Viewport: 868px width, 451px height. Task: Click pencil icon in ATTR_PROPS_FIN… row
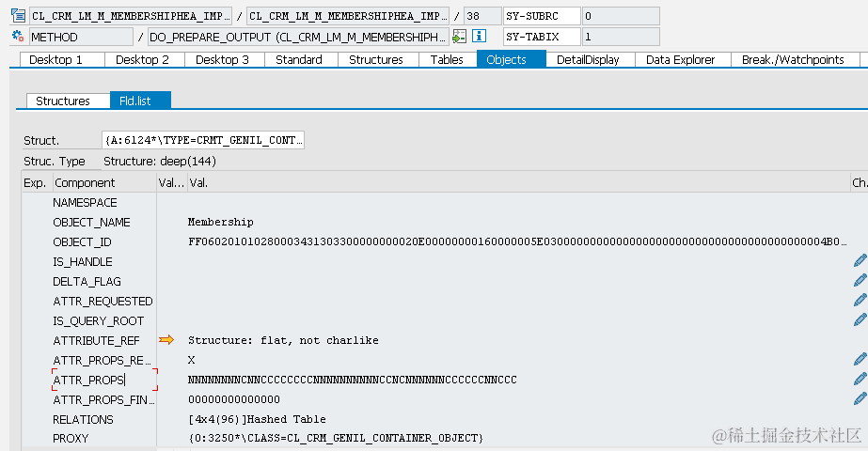click(x=860, y=399)
